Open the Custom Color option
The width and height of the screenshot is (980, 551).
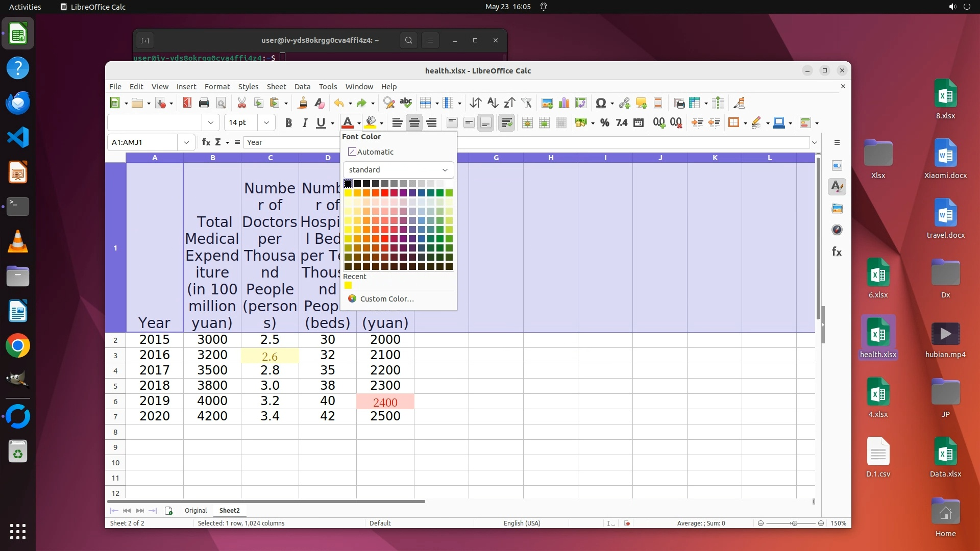point(386,299)
